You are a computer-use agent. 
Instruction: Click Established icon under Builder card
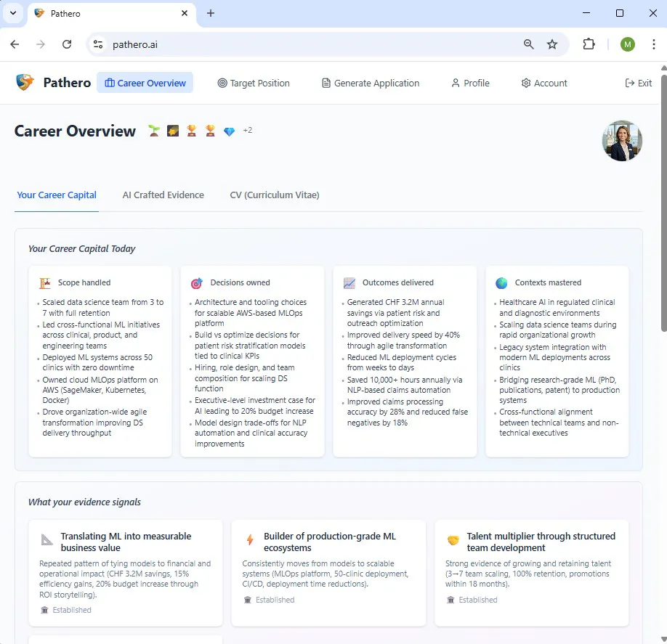point(248,600)
